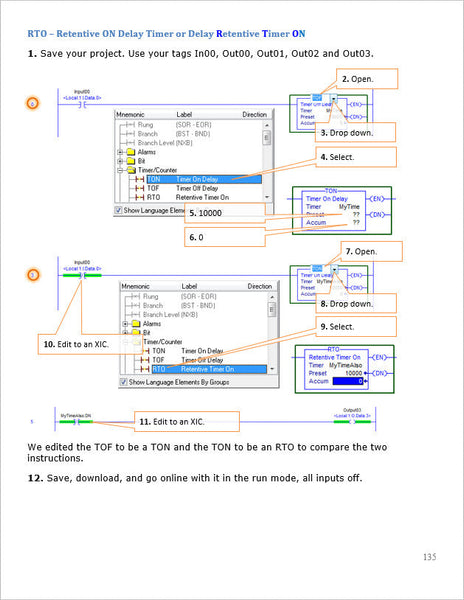The image size is (464, 600).
Task: Click the Alarms folder icon in second list
Action: click(136, 324)
